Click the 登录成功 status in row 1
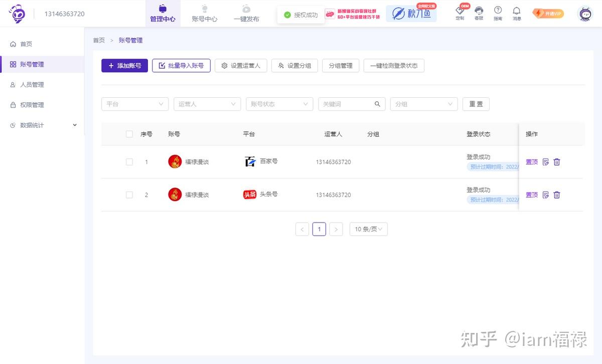Viewport: 602px width, 364px height. point(479,157)
